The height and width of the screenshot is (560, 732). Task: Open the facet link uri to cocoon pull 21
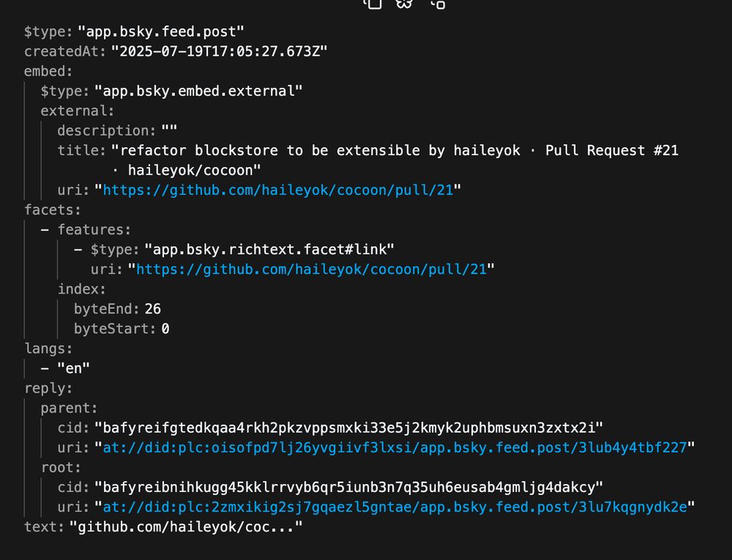pos(311,269)
